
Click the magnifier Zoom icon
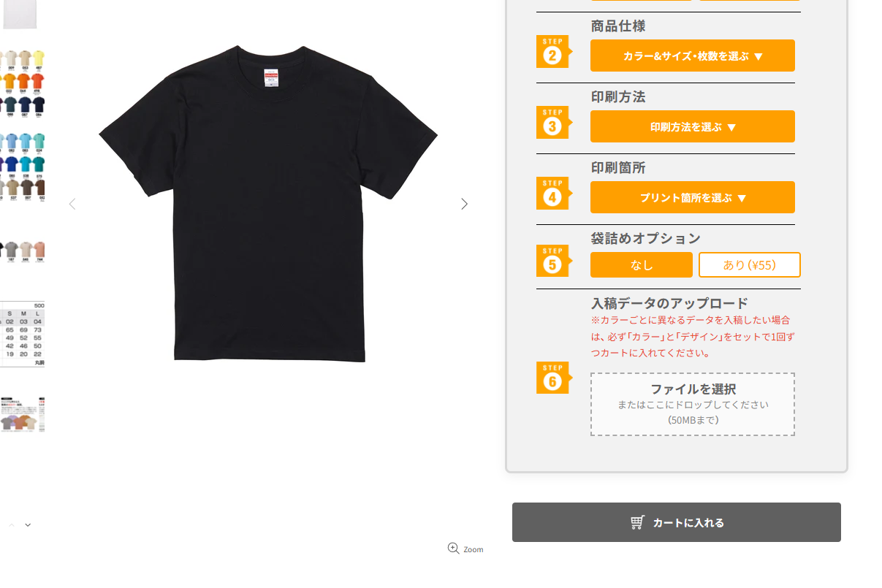pyautogui.click(x=453, y=548)
